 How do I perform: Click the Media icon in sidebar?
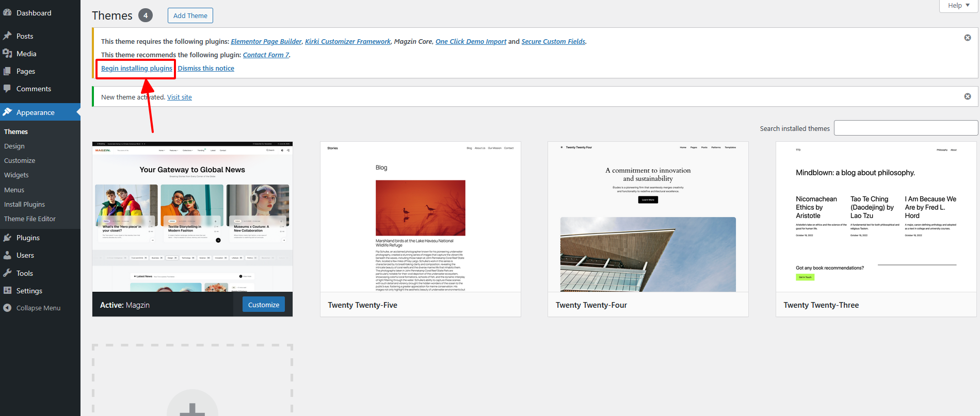[7, 54]
